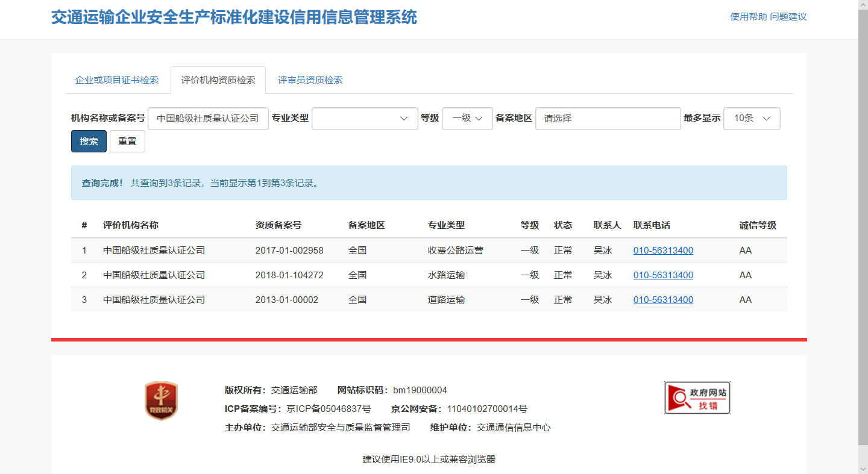Screen dimensions: 868x474
Task: Open the 最多显示 10条 dropdown
Action: tap(752, 119)
